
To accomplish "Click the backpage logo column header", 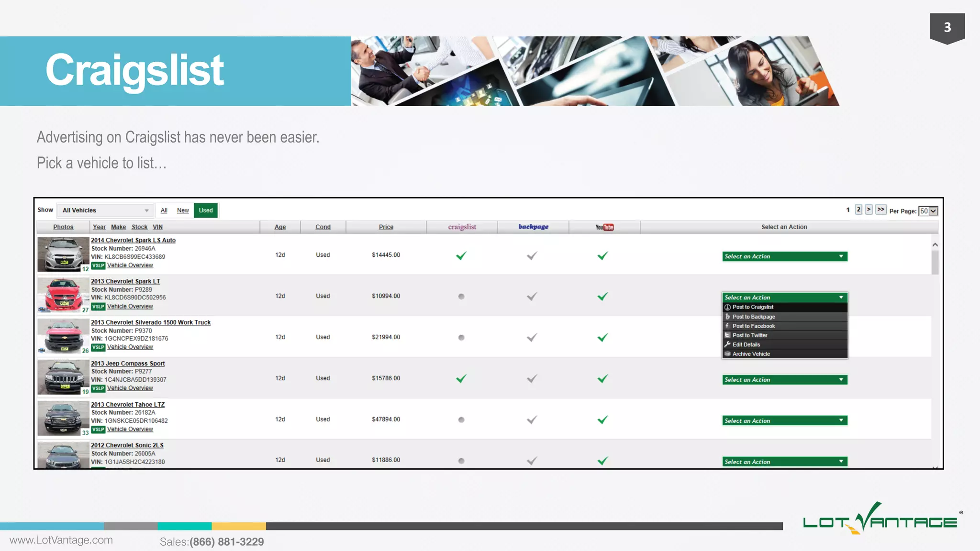I will point(533,227).
